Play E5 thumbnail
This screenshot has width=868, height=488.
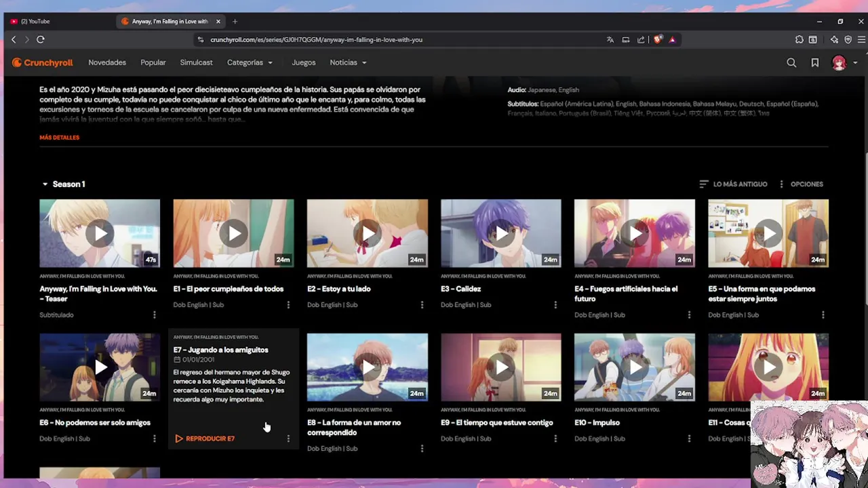point(768,233)
